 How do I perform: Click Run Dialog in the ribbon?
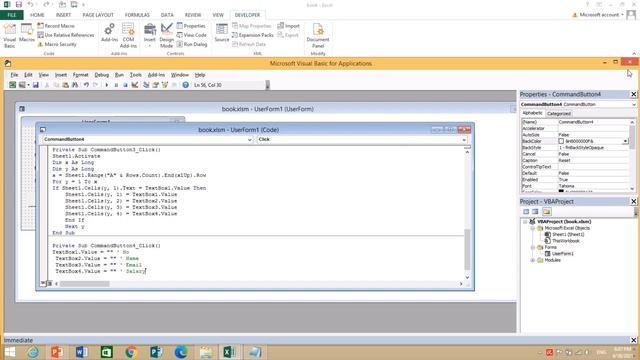[x=192, y=44]
